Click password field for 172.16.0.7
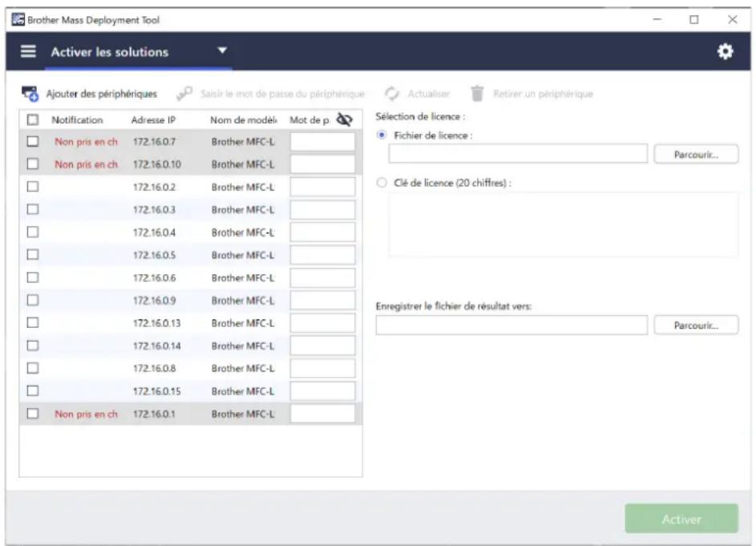Viewport: 756px width, 546px height. [x=322, y=142]
